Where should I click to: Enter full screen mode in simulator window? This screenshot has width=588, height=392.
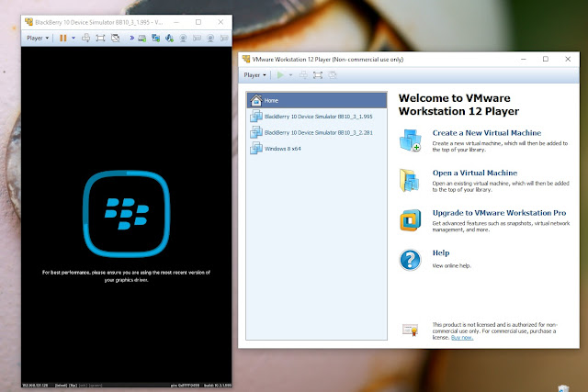(100, 38)
